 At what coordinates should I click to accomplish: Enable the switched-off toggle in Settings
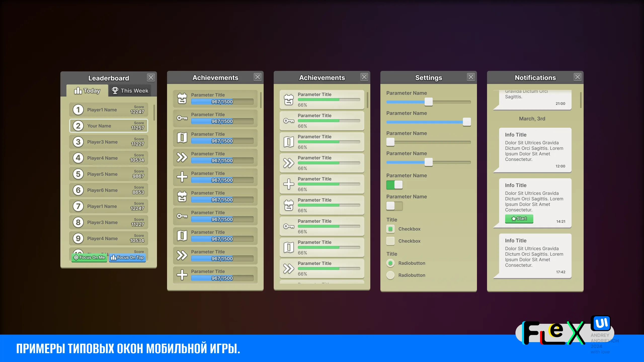click(394, 206)
